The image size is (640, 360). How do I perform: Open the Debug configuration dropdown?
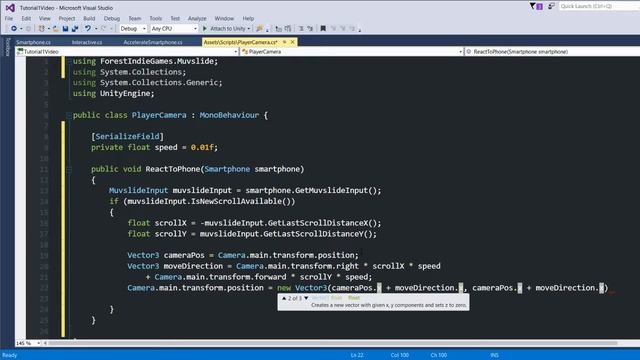click(x=133, y=29)
